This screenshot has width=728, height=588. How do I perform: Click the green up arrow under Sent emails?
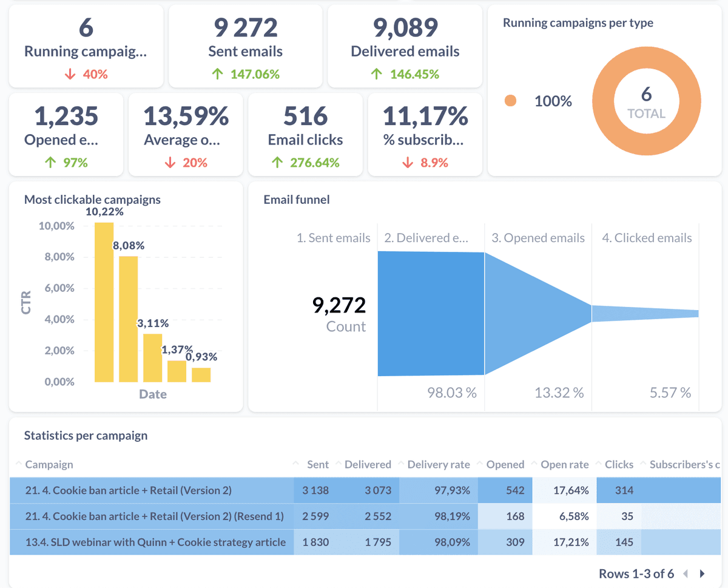tap(217, 75)
